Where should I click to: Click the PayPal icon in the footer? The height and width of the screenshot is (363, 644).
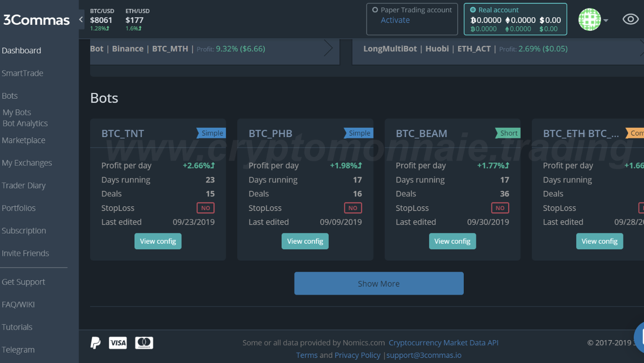[96, 343]
